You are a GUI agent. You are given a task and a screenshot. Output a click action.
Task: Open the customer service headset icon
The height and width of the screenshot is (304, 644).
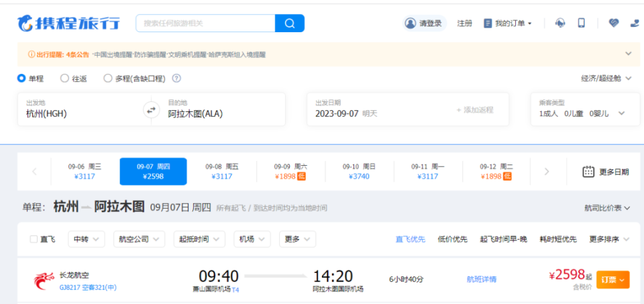[559, 23]
